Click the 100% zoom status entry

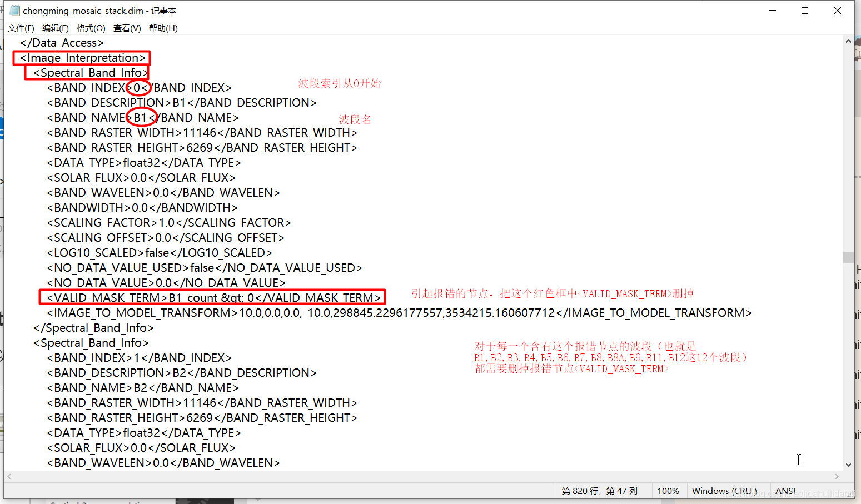click(x=668, y=491)
